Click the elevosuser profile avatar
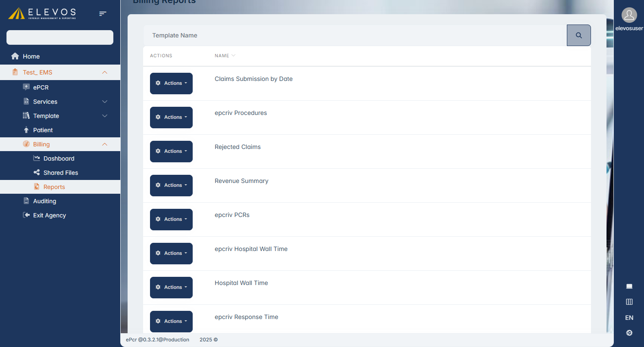This screenshot has height=347, width=644. [x=629, y=15]
